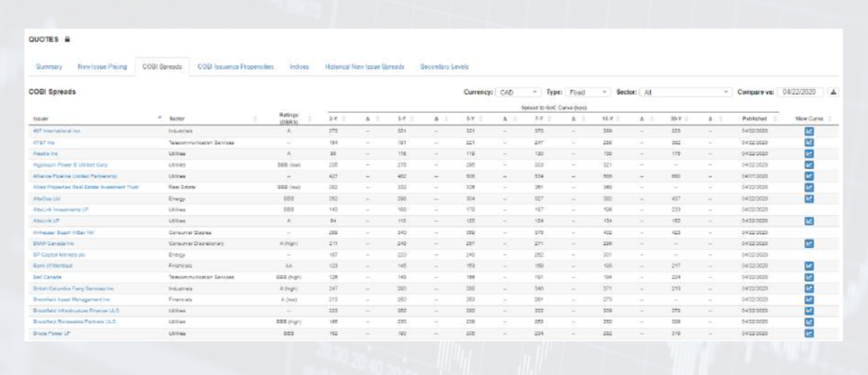Open the Allied Properties Real Estate Trust curve chart

point(809,187)
